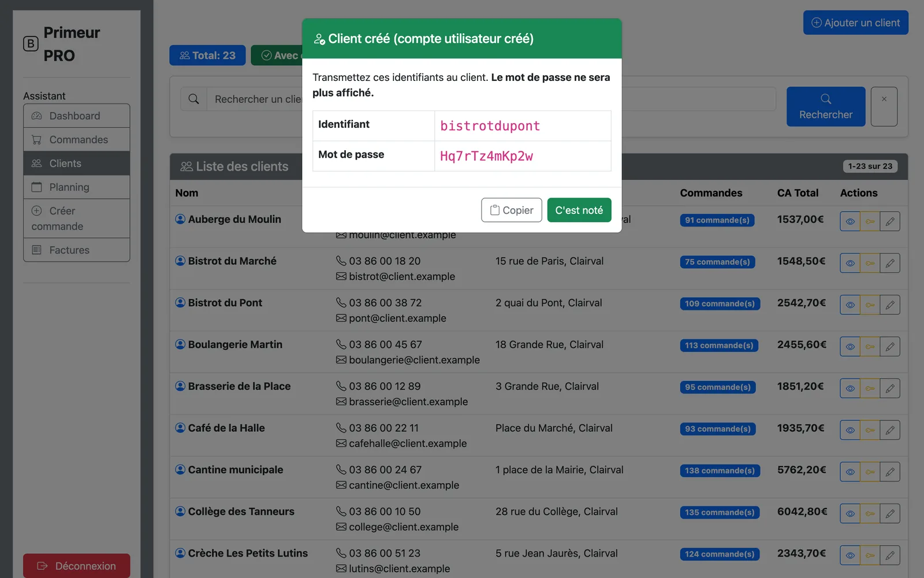Click the 109 commande(s) badge

(x=720, y=303)
